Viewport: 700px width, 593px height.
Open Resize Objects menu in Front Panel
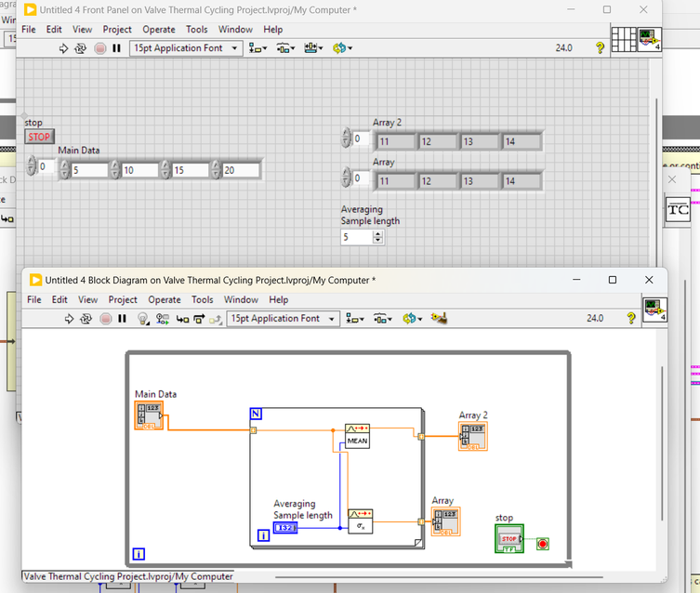tap(313, 48)
